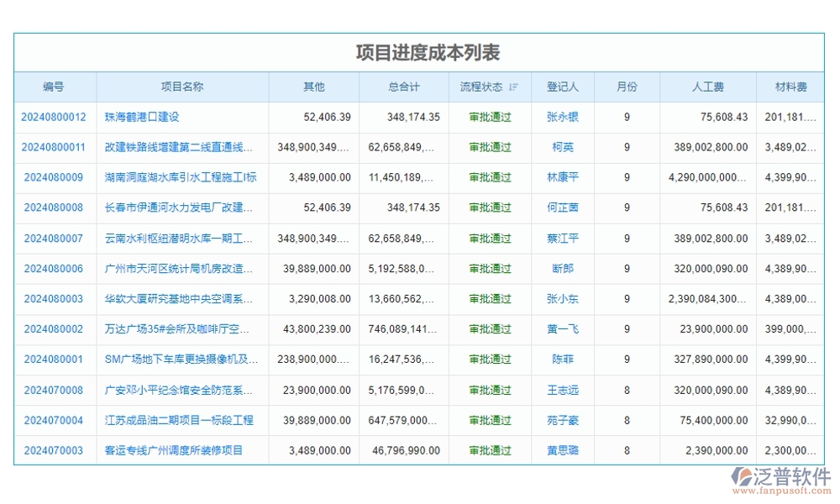This screenshot has height=504, width=840.
Task: Click the 登记人 column header
Action: point(563,87)
